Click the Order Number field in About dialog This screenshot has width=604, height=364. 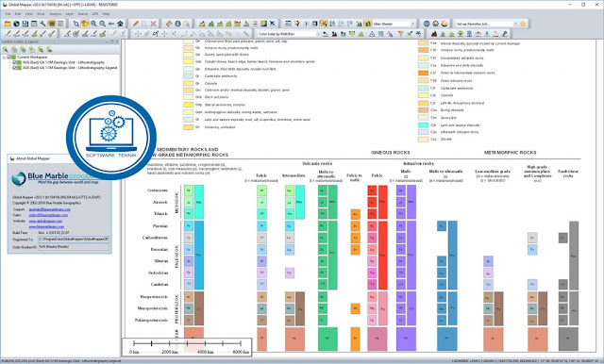tap(74, 247)
